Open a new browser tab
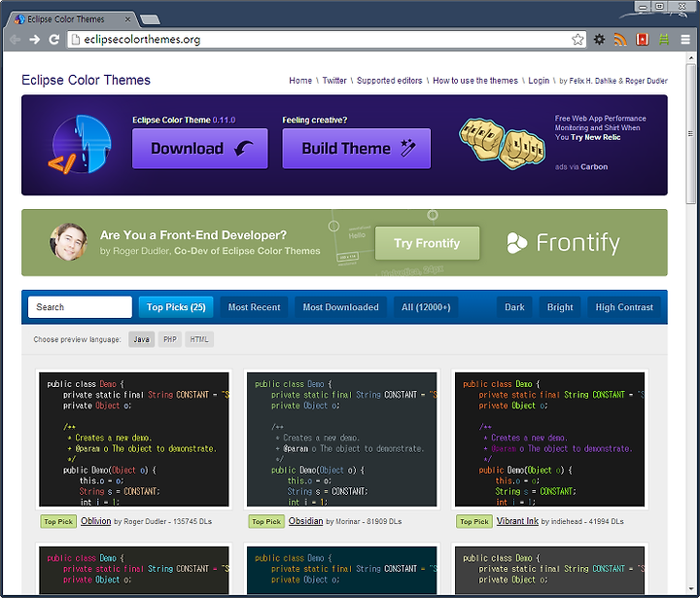The width and height of the screenshot is (700, 598). click(x=150, y=19)
